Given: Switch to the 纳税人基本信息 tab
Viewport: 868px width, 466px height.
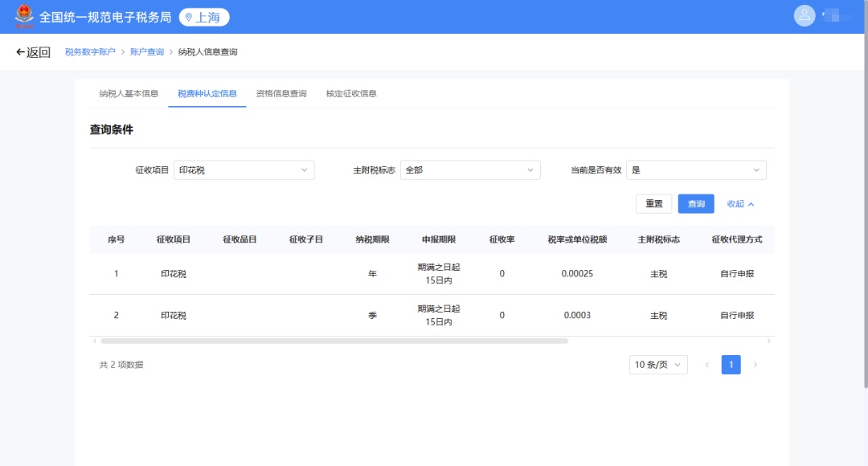Looking at the screenshot, I should click(x=129, y=93).
